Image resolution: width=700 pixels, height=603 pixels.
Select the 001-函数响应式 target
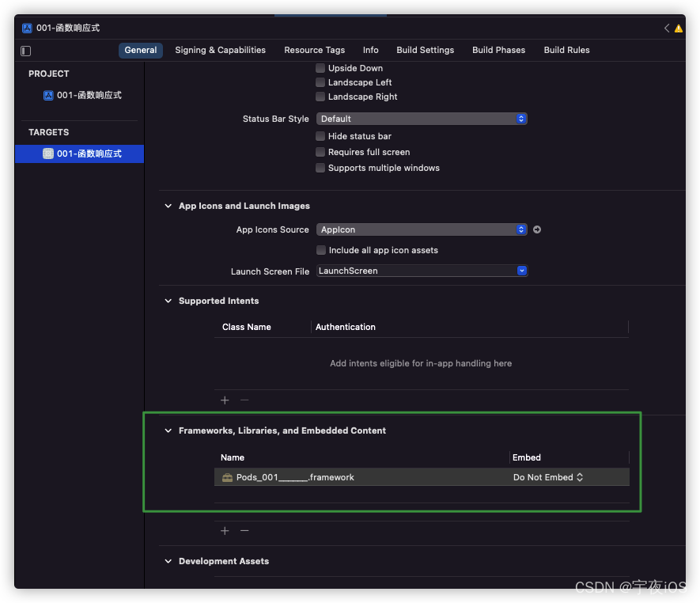pos(79,154)
